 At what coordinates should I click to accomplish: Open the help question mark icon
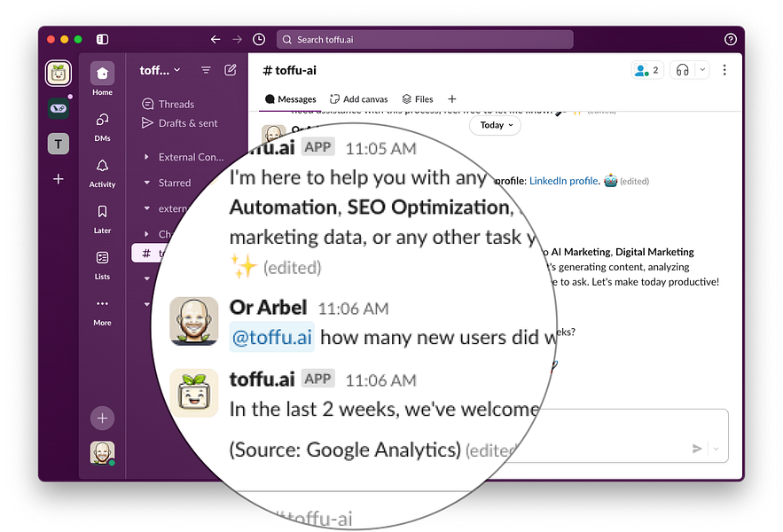(731, 40)
